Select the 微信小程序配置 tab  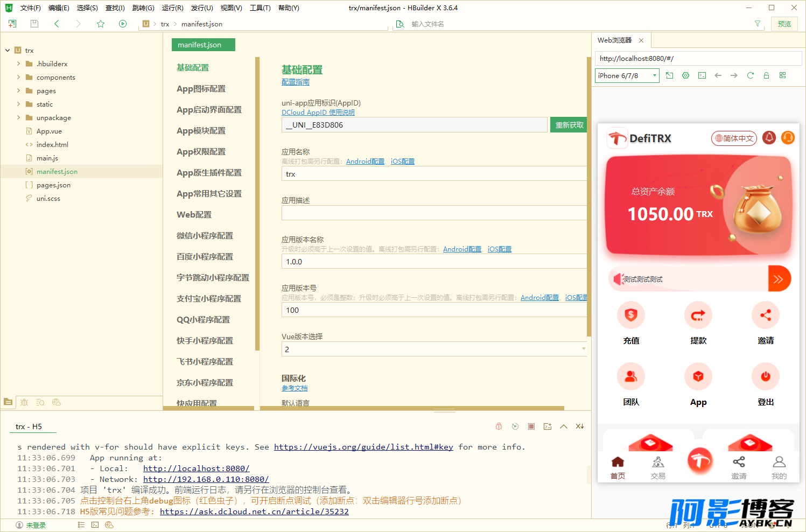pyautogui.click(x=205, y=236)
